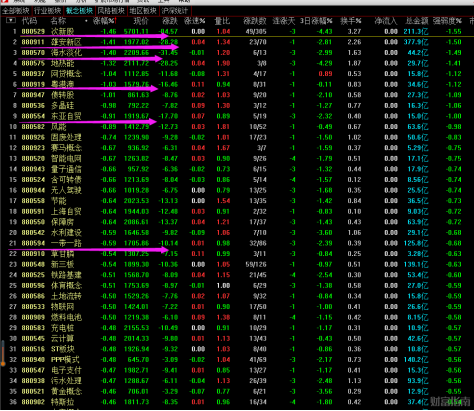
Task: Sort by the 强弱度% column header
Action: tap(447, 21)
